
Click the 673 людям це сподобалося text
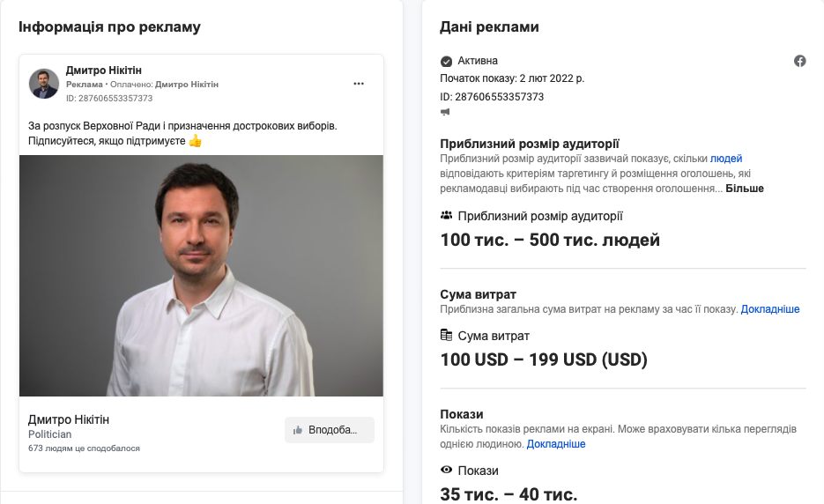(x=84, y=448)
